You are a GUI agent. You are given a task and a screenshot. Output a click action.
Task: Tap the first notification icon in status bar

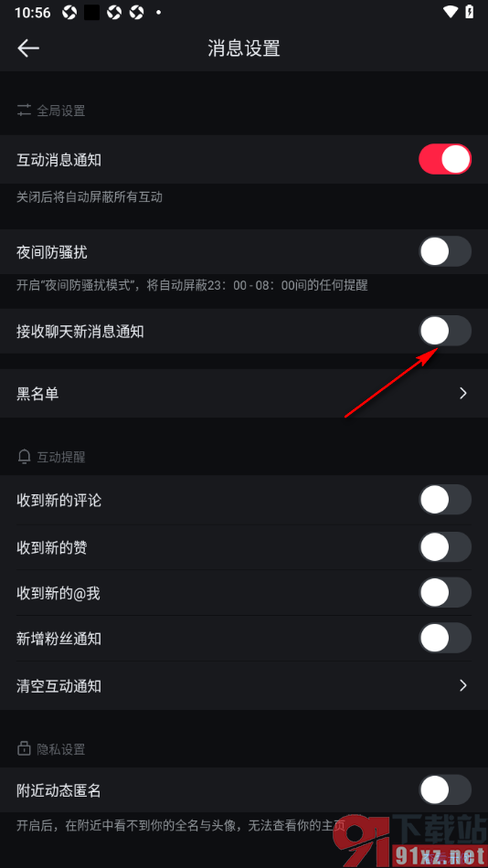click(x=69, y=12)
